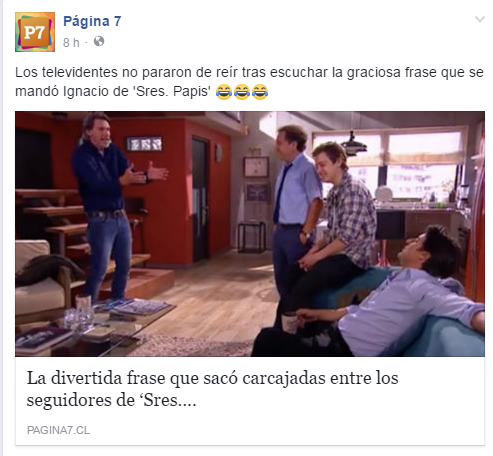Viewport: 493px width, 456px height.
Task: Click the globe public-audience icon
Action: point(99,42)
